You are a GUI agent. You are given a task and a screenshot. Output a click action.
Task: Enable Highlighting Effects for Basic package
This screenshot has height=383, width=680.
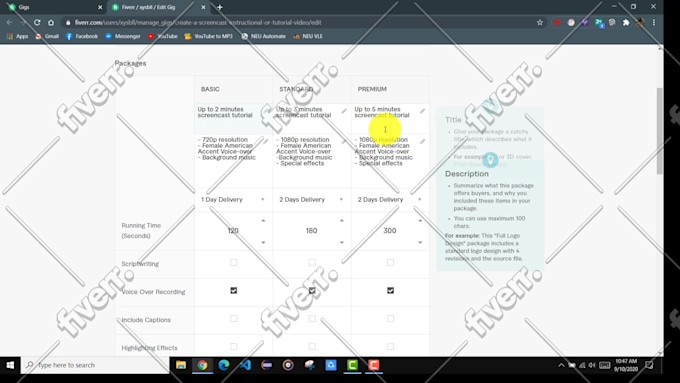[x=234, y=347]
